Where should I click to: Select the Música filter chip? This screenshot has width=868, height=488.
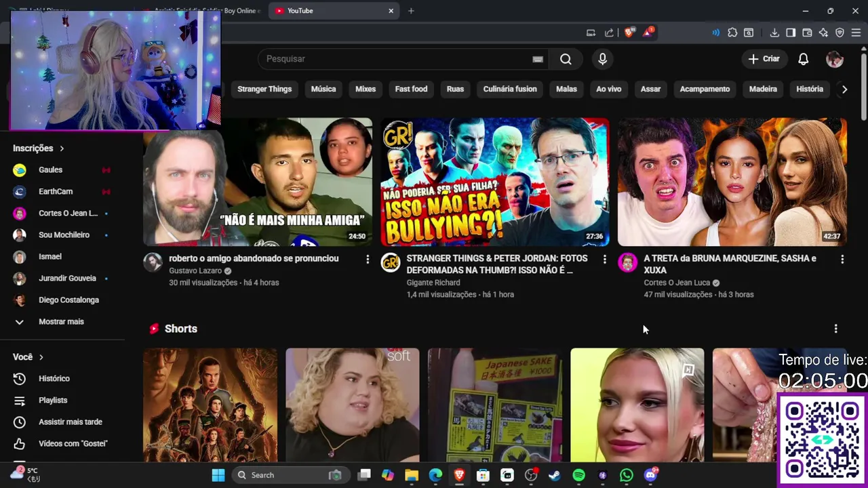tap(323, 89)
